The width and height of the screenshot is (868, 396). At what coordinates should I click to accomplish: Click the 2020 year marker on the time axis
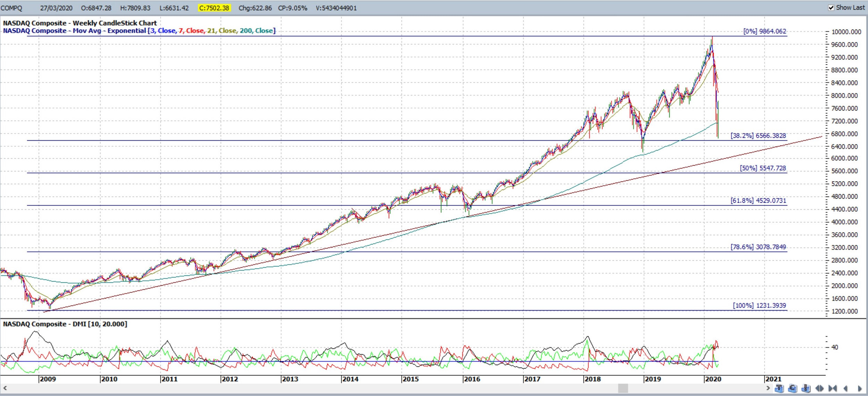[x=713, y=379]
